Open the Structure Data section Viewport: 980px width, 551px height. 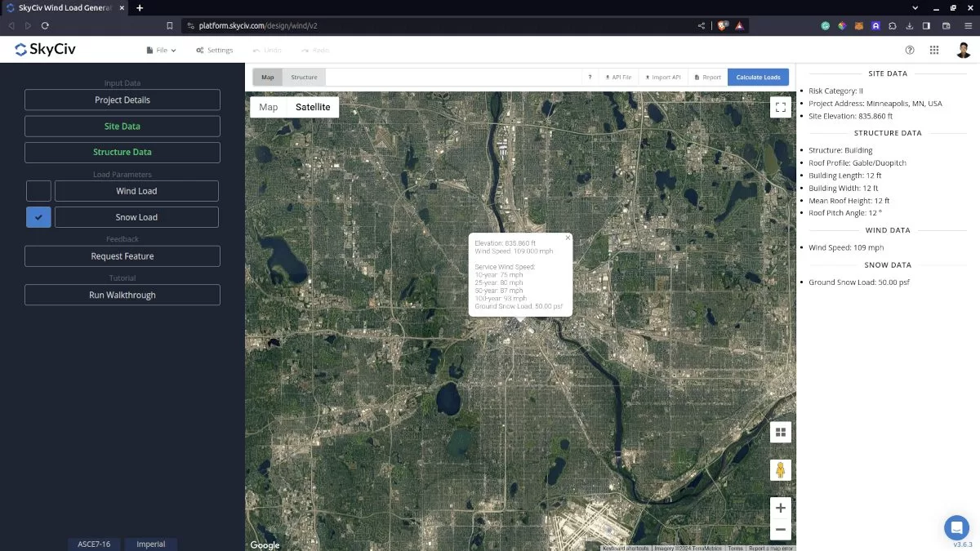[x=122, y=152]
